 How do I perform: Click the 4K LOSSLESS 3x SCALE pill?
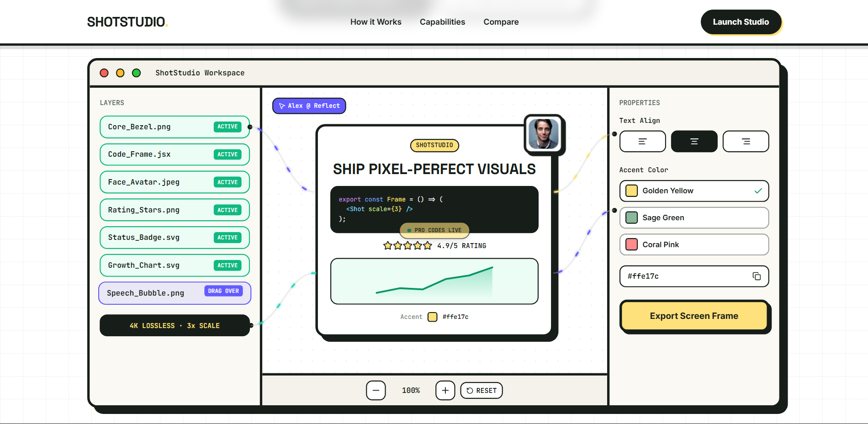point(175,326)
